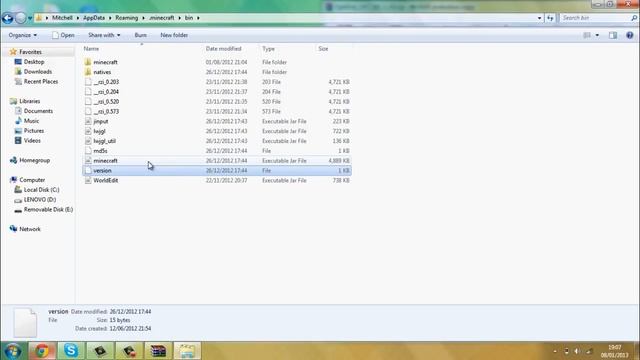Open the Organize menu
This screenshot has width=640, height=360.
(x=22, y=35)
